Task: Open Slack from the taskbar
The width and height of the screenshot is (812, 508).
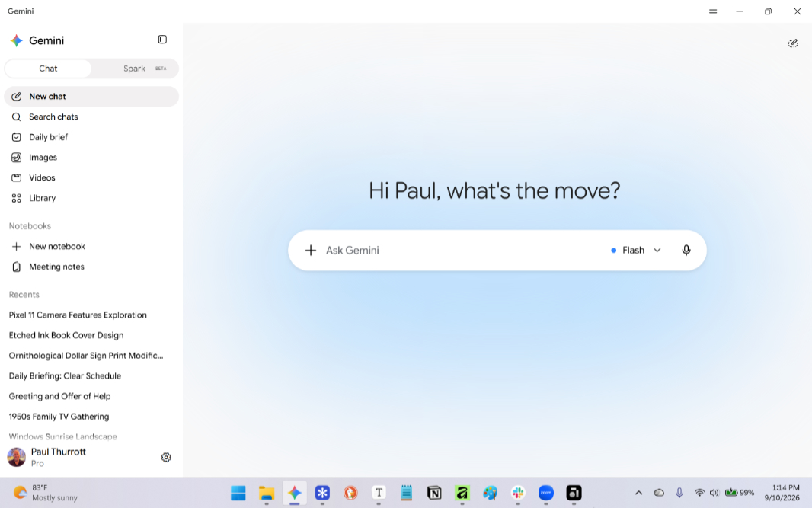Action: tap(518, 493)
